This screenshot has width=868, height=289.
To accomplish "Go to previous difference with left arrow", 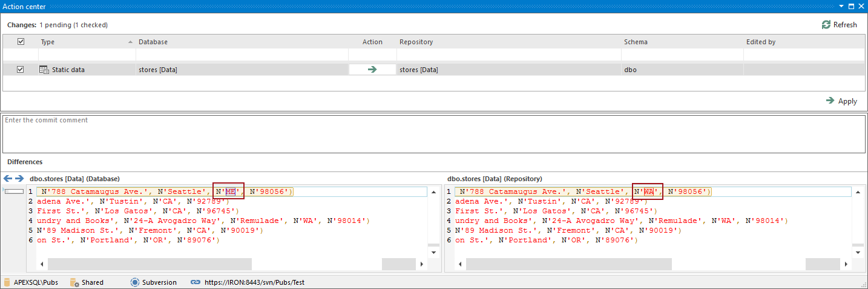I will (8, 179).
